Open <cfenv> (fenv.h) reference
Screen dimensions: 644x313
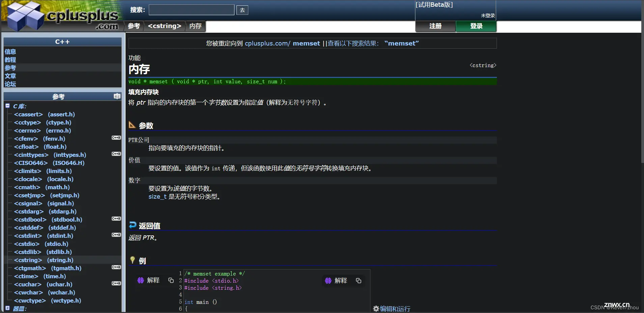[x=39, y=139]
